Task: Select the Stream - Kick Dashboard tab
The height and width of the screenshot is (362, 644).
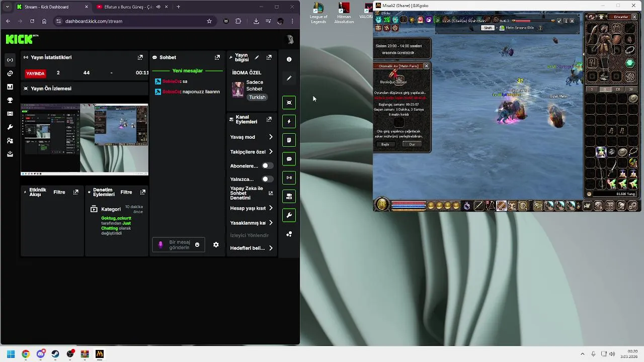Action: pos(52,7)
